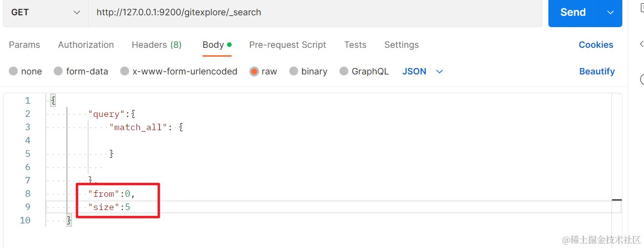The width and height of the screenshot is (644, 248).
Task: Click Beautify to format the JSON
Action: [597, 71]
